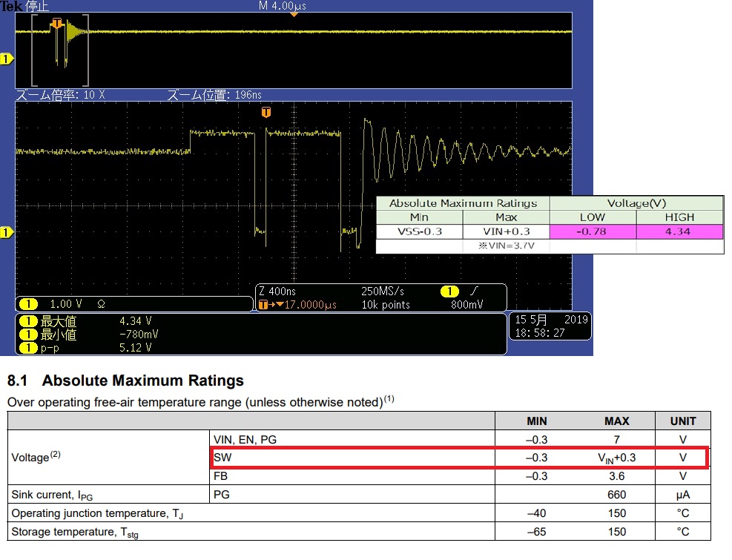The height and width of the screenshot is (560, 732).
Task: Click the 10k points record length readout
Action: 386,305
